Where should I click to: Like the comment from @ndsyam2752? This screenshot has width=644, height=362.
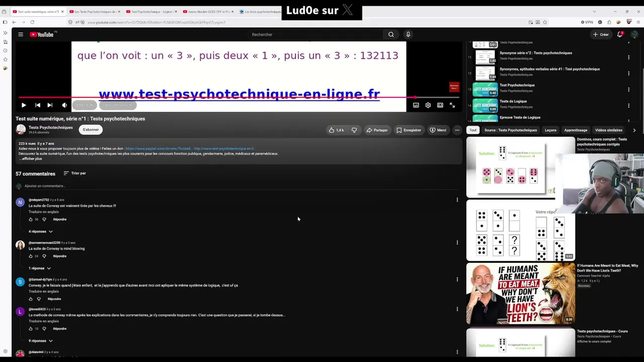tap(31, 219)
